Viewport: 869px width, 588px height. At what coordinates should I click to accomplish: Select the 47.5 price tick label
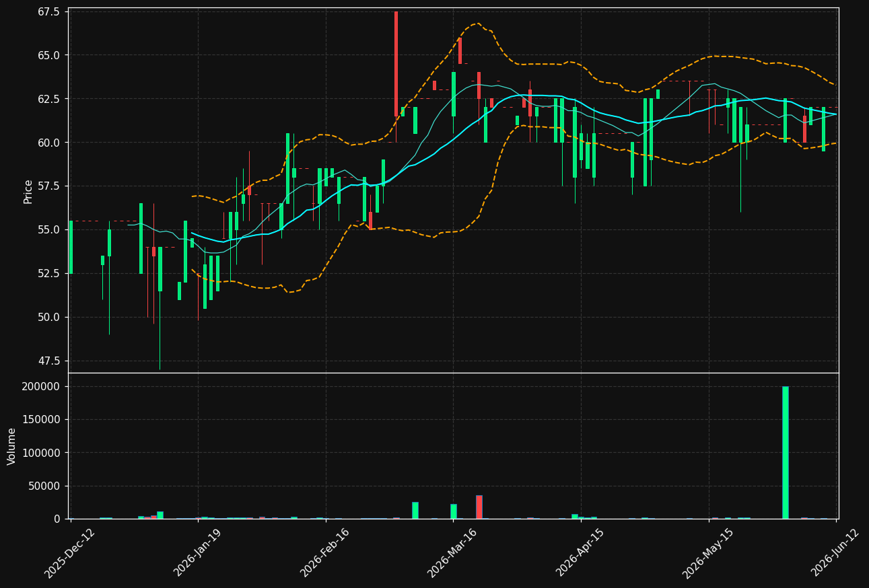[50, 361]
